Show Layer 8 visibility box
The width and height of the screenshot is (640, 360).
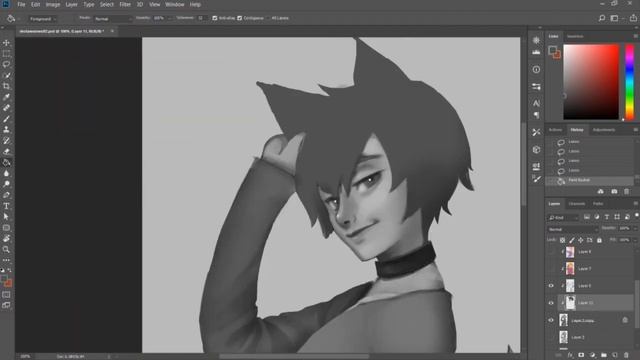(551, 252)
